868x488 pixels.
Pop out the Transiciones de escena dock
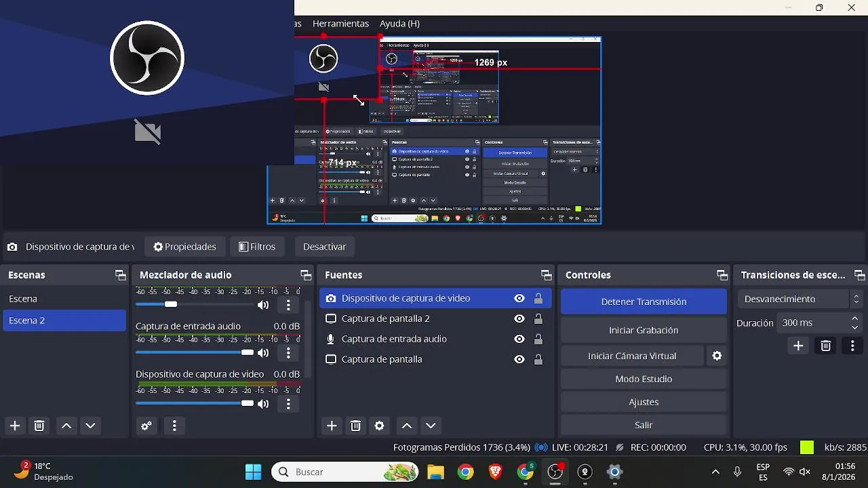point(860,275)
